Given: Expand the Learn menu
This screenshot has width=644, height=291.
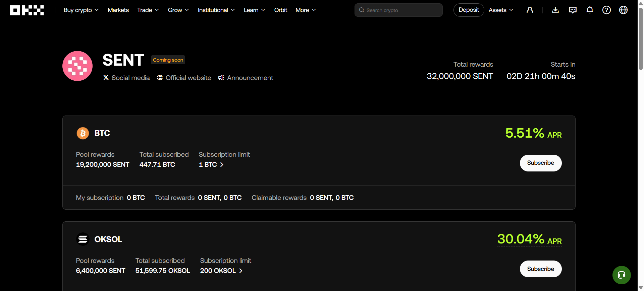Looking at the screenshot, I should (255, 10).
